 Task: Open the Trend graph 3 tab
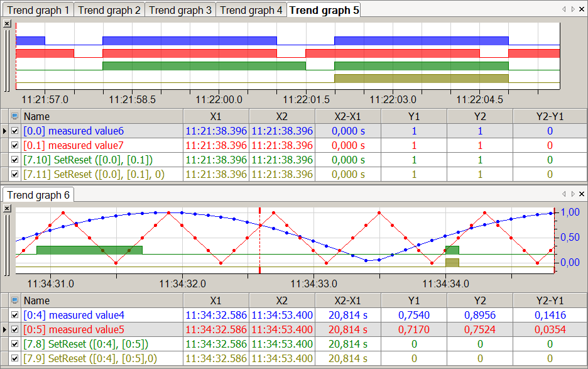pos(180,10)
